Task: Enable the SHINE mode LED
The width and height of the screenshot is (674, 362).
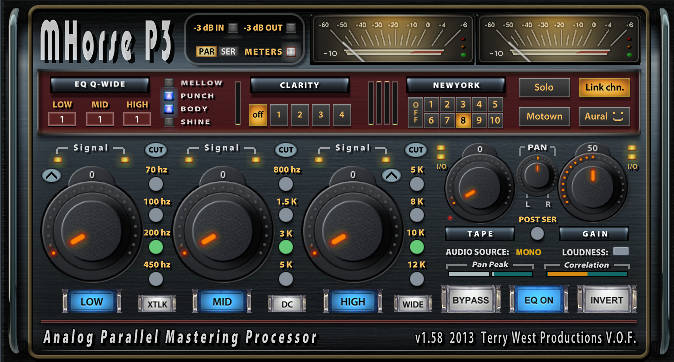Action: tap(169, 122)
